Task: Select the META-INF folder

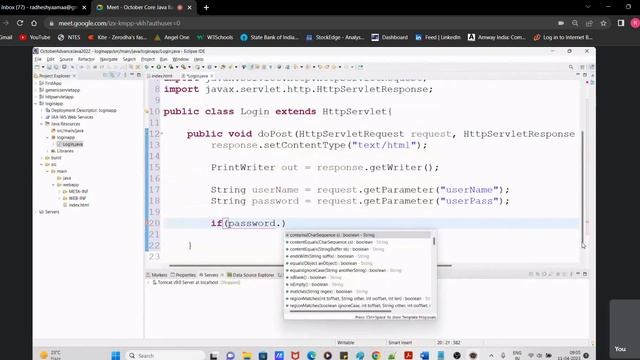Action: pos(75,191)
